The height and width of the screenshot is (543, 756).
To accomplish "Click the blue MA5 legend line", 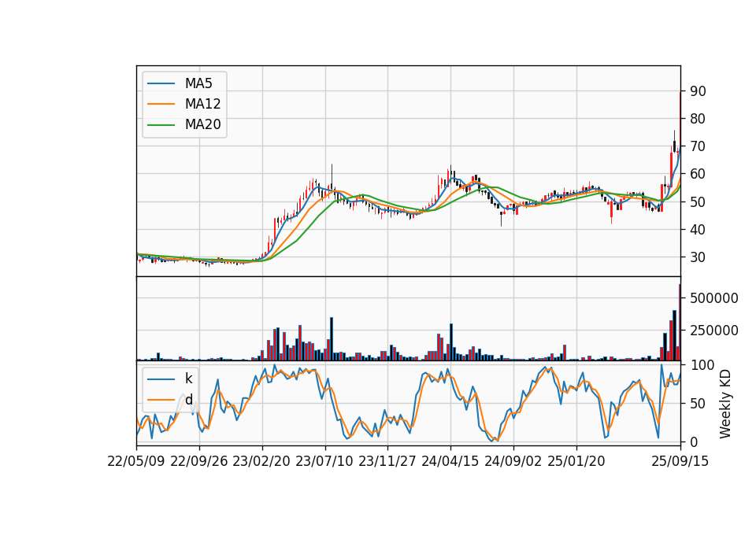I will click(161, 83).
